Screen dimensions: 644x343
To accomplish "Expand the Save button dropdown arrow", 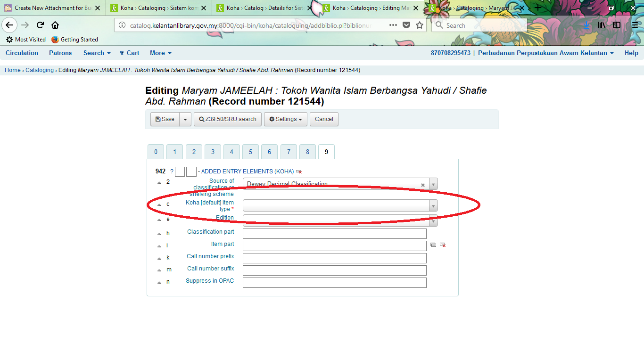I will click(185, 119).
